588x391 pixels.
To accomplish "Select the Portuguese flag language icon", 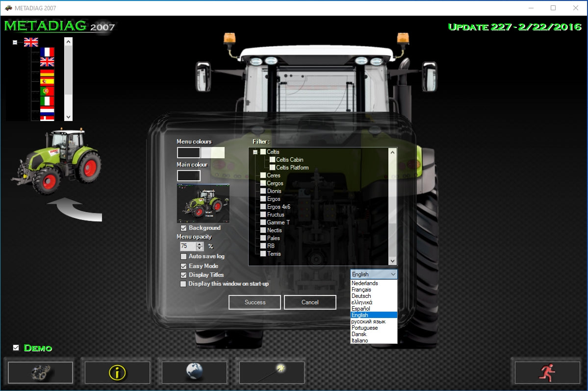I will (47, 91).
